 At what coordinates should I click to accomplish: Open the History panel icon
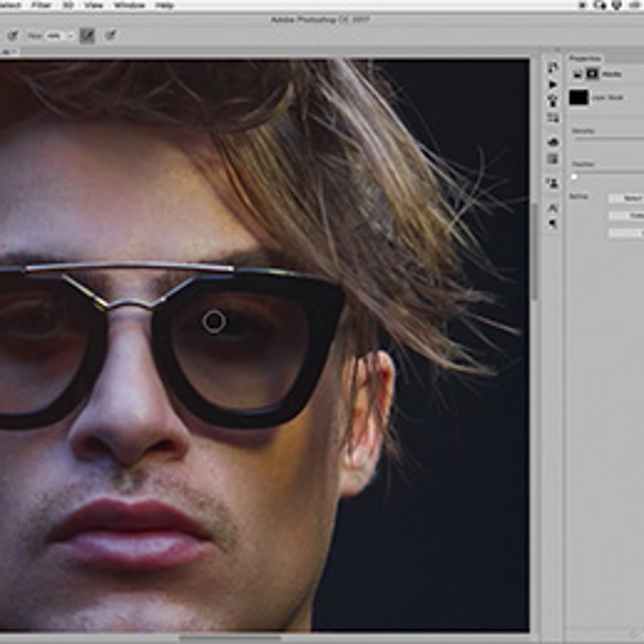pos(554,67)
